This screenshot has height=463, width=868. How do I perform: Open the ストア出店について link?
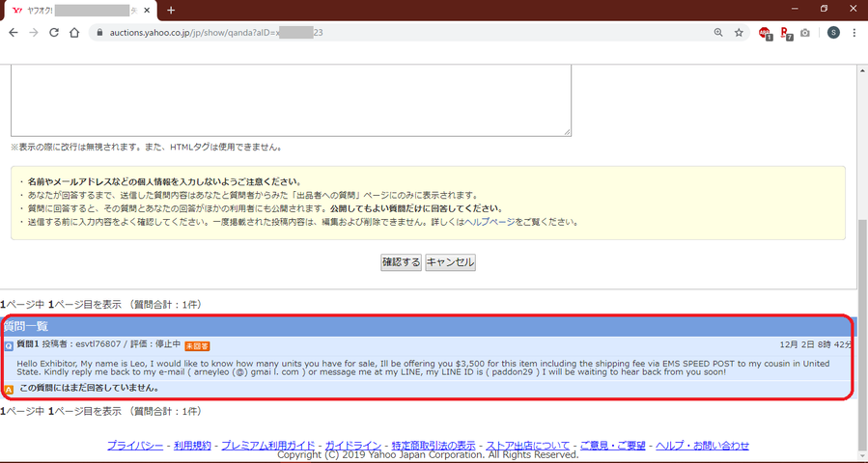point(527,446)
